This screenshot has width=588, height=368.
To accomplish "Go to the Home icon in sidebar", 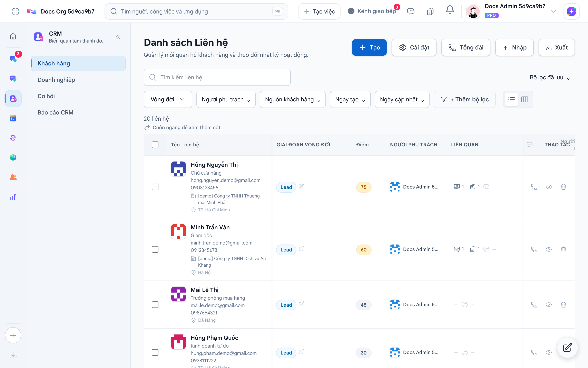I will point(13,36).
